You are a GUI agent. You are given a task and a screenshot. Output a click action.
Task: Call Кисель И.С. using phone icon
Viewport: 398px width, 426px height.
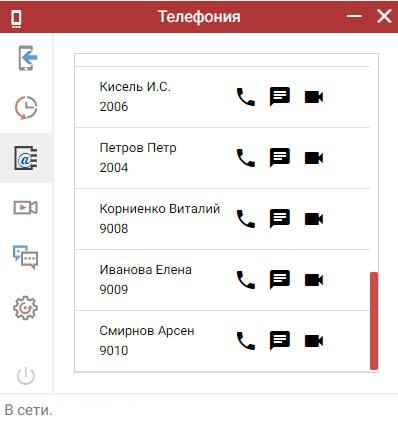tap(246, 97)
